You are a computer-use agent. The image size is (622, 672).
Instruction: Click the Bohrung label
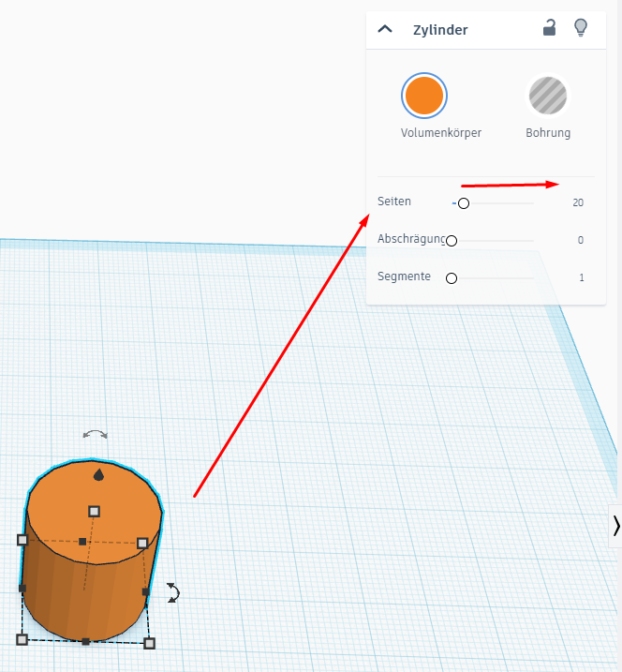548,133
